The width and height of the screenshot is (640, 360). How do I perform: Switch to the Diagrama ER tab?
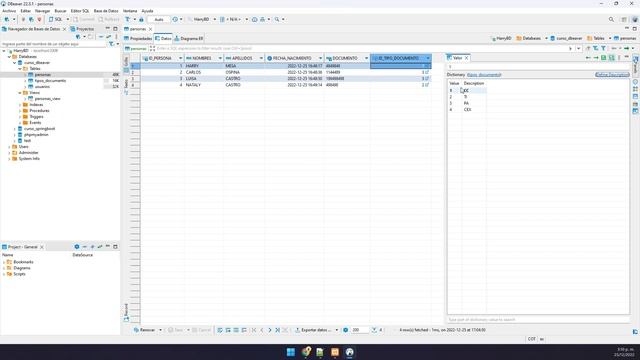click(x=189, y=38)
